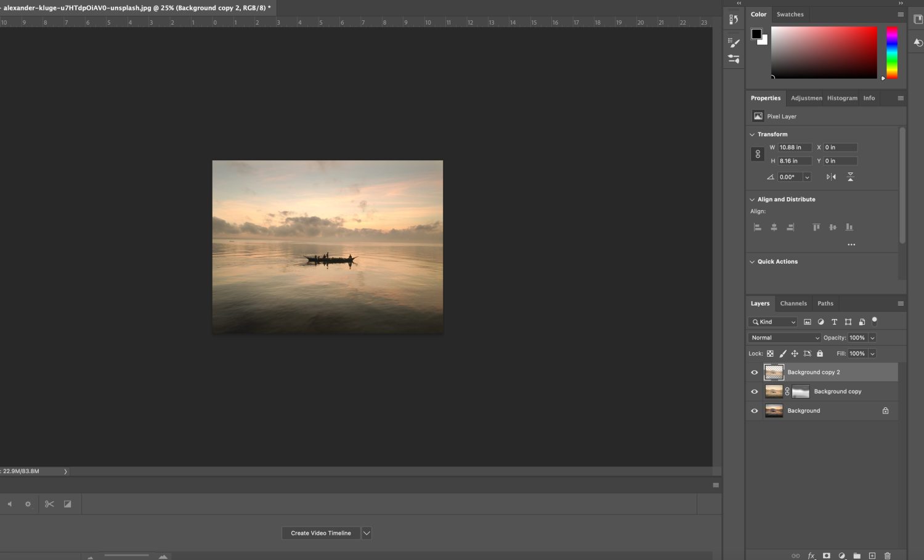This screenshot has height=560, width=924.
Task: Add a layer mask to current layer
Action: pos(827,556)
